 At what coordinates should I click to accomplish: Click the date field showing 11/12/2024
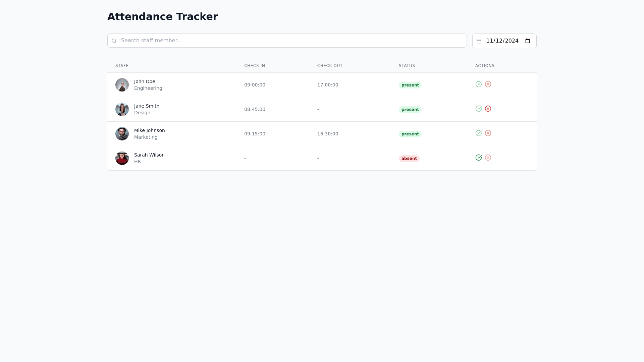point(502,41)
